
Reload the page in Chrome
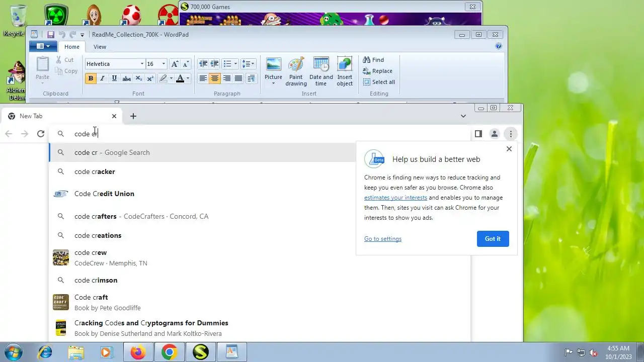tap(41, 134)
